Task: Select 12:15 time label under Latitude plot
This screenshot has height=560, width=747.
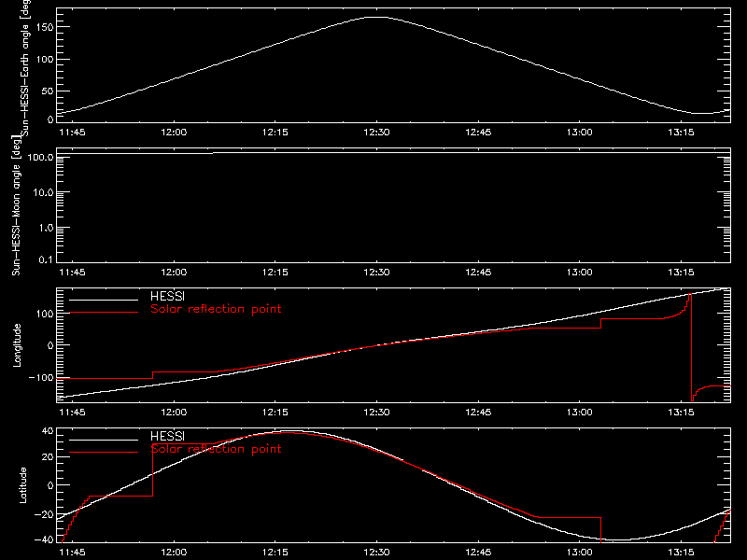Action: point(275,552)
